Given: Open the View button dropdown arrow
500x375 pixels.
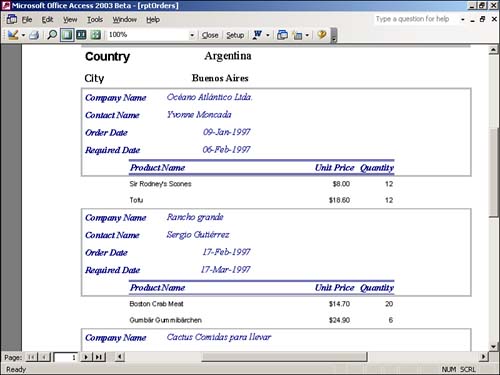Looking at the screenshot, I should [23, 35].
